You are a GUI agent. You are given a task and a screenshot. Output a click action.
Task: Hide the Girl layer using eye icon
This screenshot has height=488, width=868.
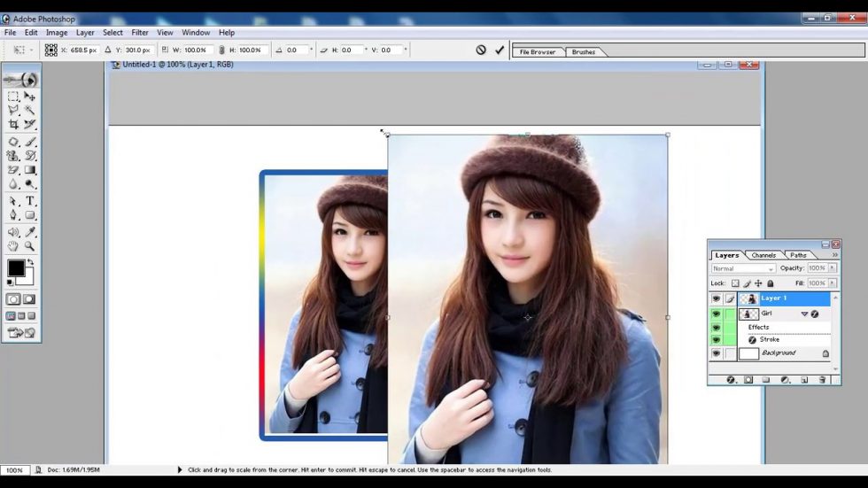coord(716,314)
